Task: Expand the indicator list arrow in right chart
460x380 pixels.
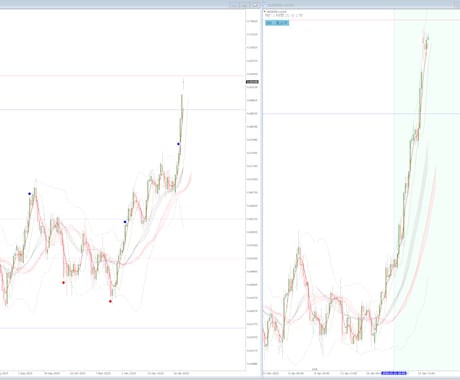Action: [x=265, y=12]
